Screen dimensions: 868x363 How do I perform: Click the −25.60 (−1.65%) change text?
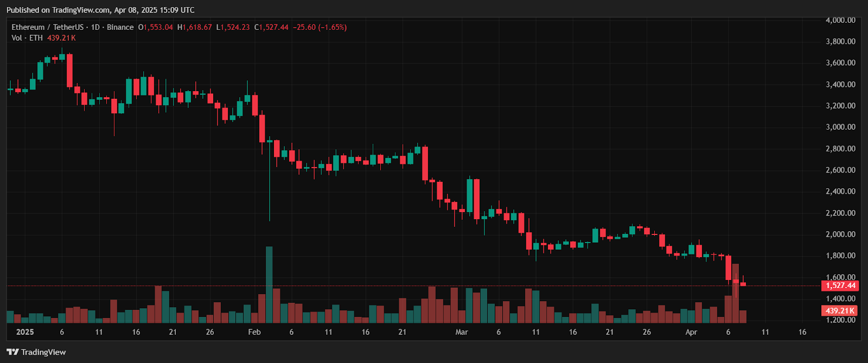tap(320, 27)
